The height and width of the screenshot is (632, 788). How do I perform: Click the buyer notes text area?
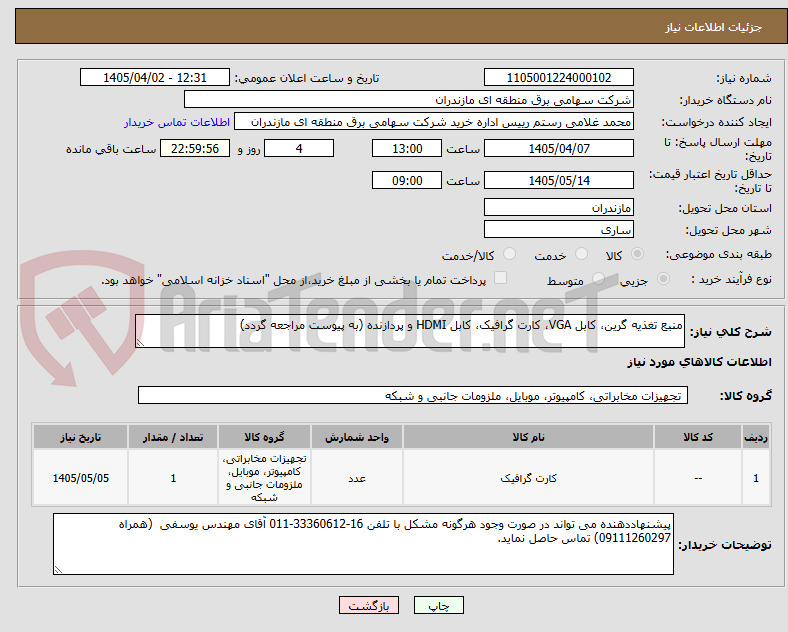(x=363, y=544)
